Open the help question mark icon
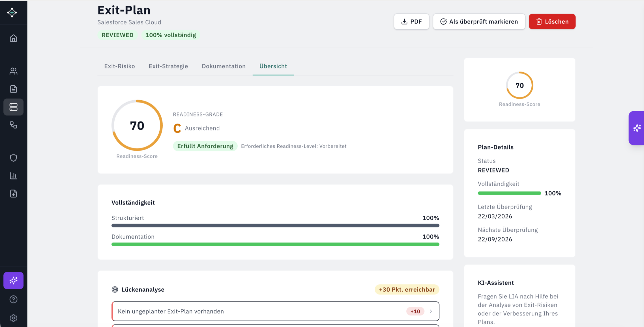This screenshot has height=327, width=644. click(x=13, y=299)
